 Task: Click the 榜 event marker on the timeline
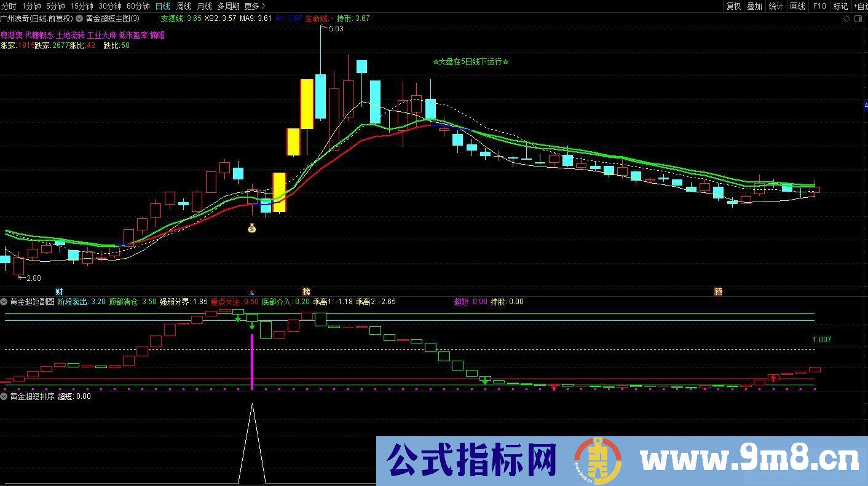click(x=306, y=291)
